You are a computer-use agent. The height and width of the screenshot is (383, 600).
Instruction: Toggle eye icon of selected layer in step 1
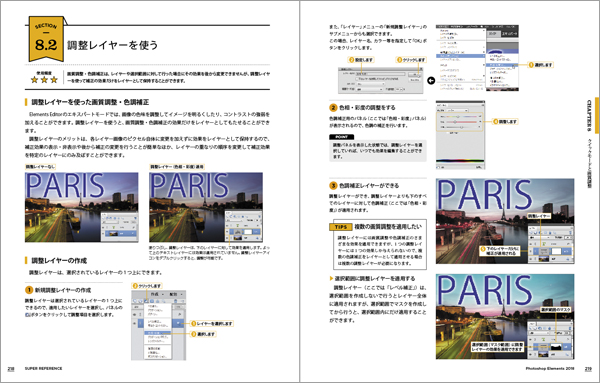(135, 323)
